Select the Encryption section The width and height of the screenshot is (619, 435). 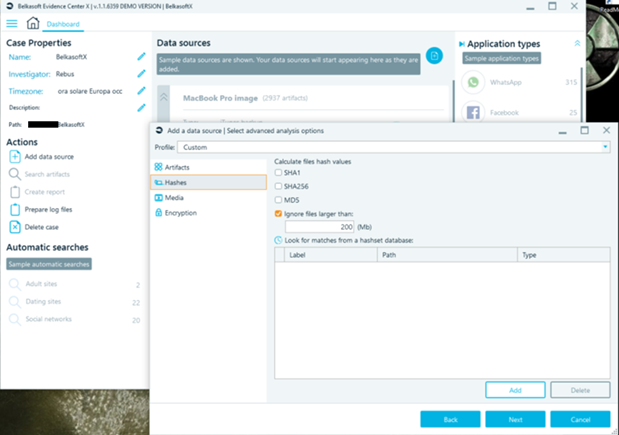(208, 213)
